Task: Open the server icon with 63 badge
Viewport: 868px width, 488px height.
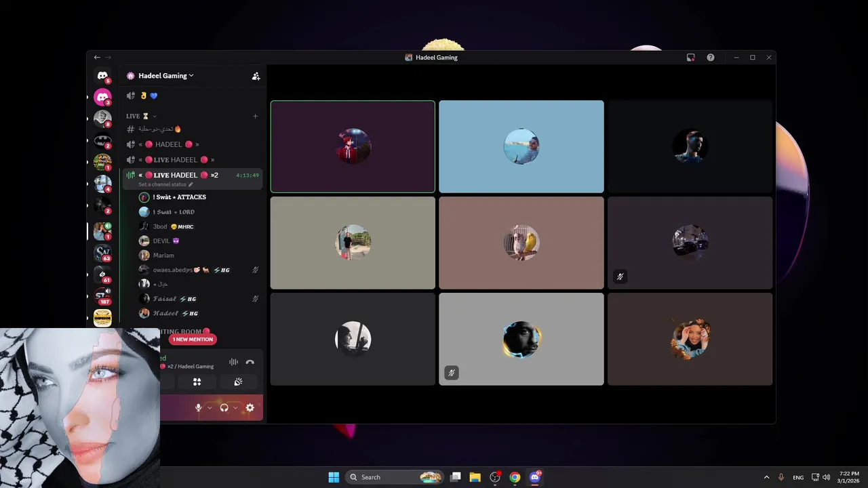Action: click(x=102, y=253)
